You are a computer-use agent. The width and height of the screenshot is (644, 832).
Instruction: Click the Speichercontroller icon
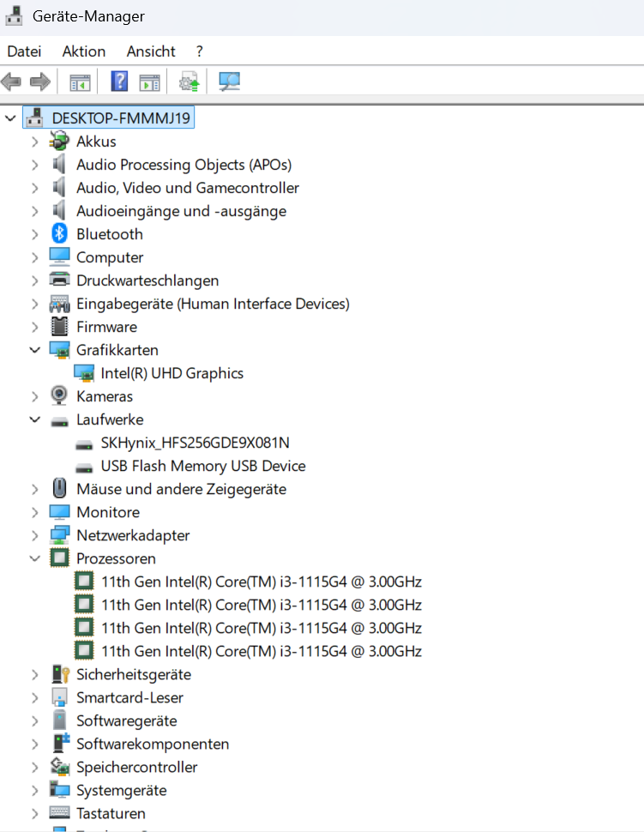point(60,766)
